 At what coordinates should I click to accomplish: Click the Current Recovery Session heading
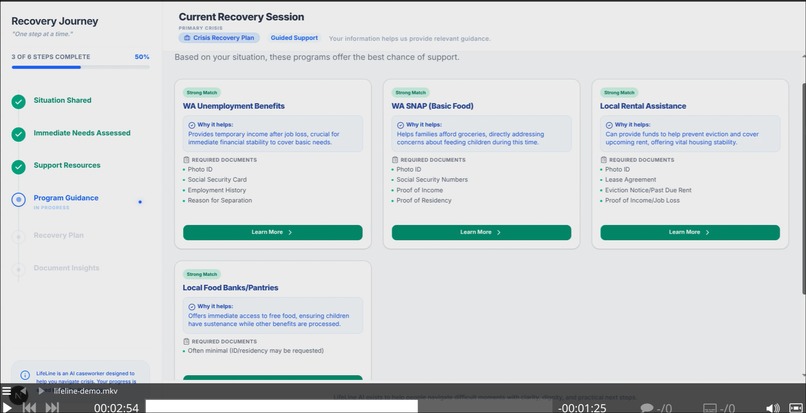point(242,17)
